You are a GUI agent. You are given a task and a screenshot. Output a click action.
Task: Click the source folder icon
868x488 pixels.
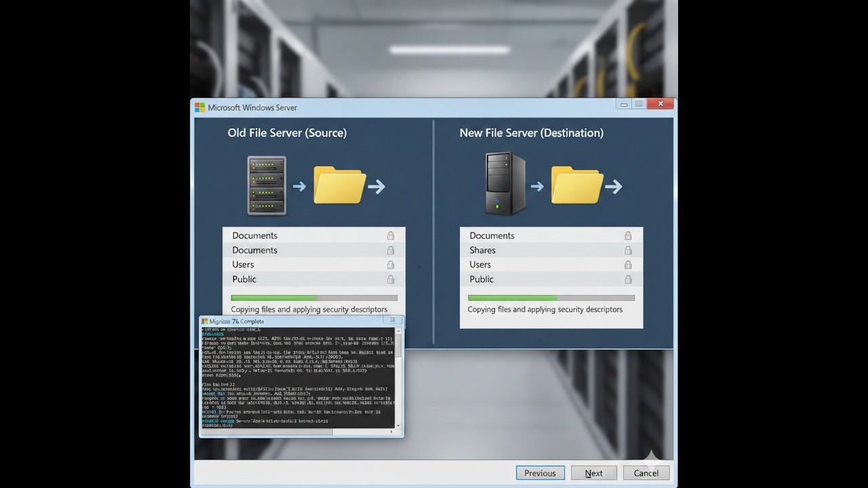(340, 186)
